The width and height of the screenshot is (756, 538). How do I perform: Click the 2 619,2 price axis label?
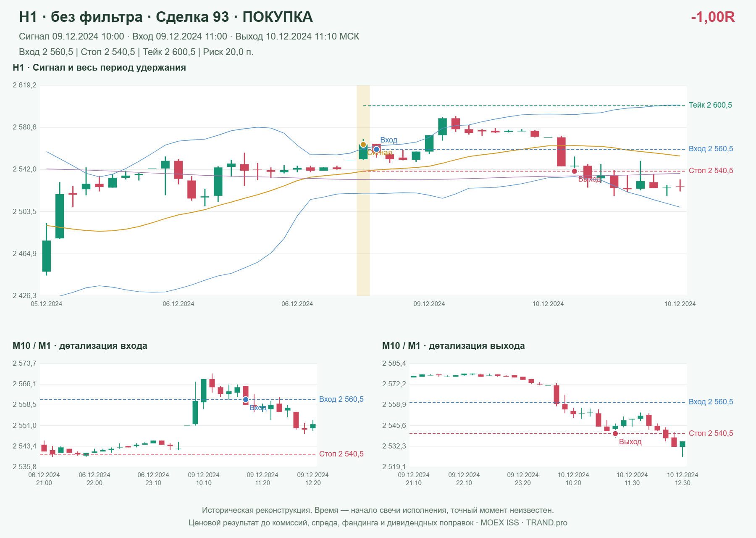tap(24, 85)
